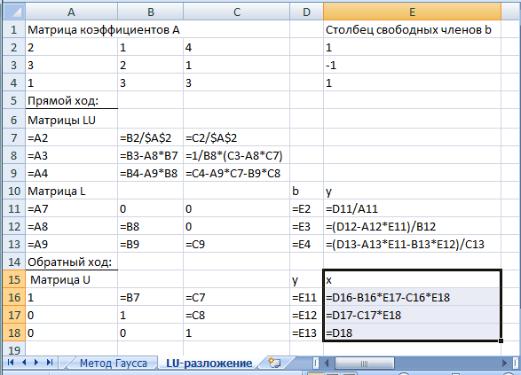Click cell with formula =(D12-A12*E11)/B12

(412, 227)
